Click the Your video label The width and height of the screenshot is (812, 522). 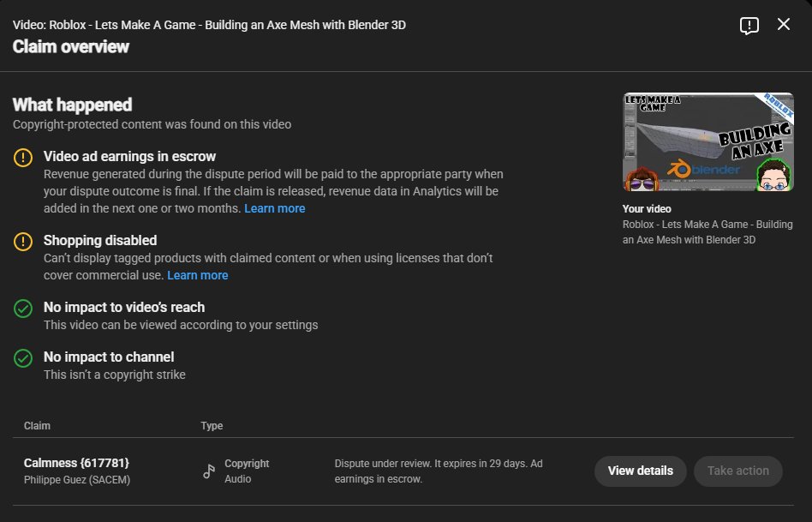[647, 209]
